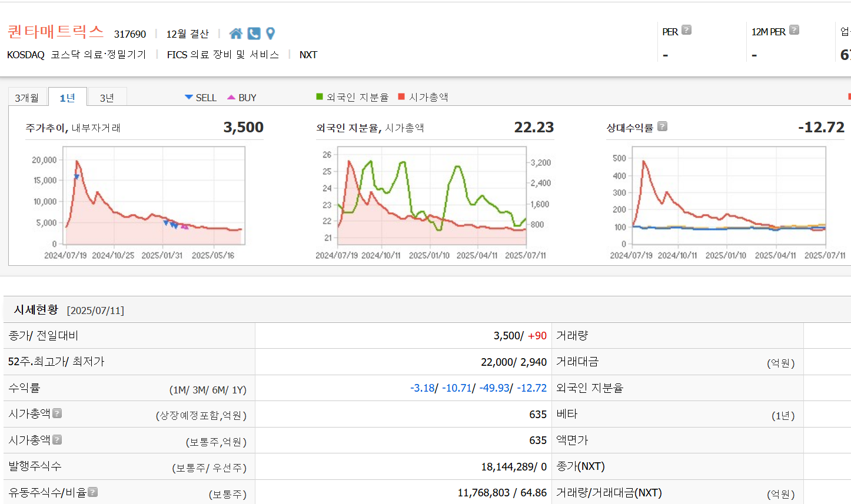Click the 거래대금 row label

[577, 361]
